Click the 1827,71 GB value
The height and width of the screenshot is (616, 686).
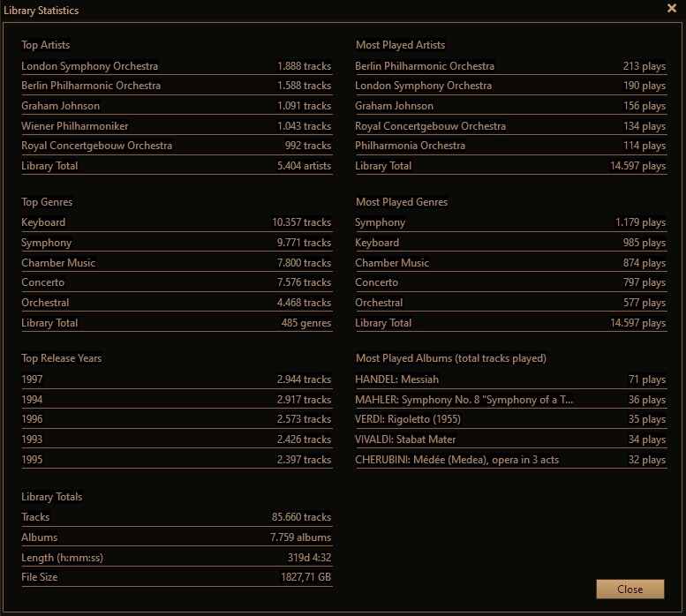click(305, 577)
